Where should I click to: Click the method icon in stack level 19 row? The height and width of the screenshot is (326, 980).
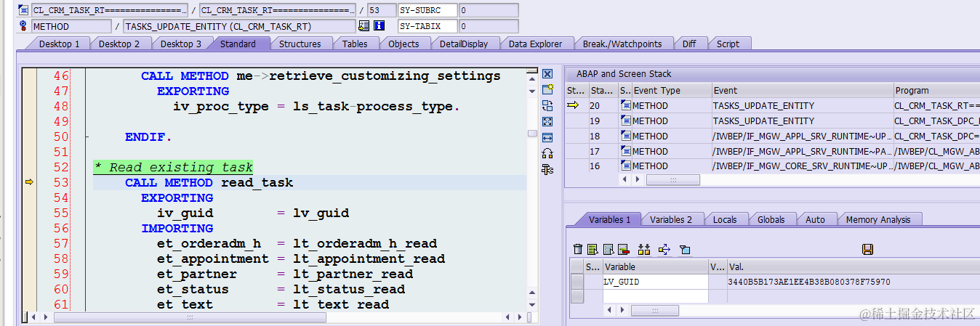626,121
